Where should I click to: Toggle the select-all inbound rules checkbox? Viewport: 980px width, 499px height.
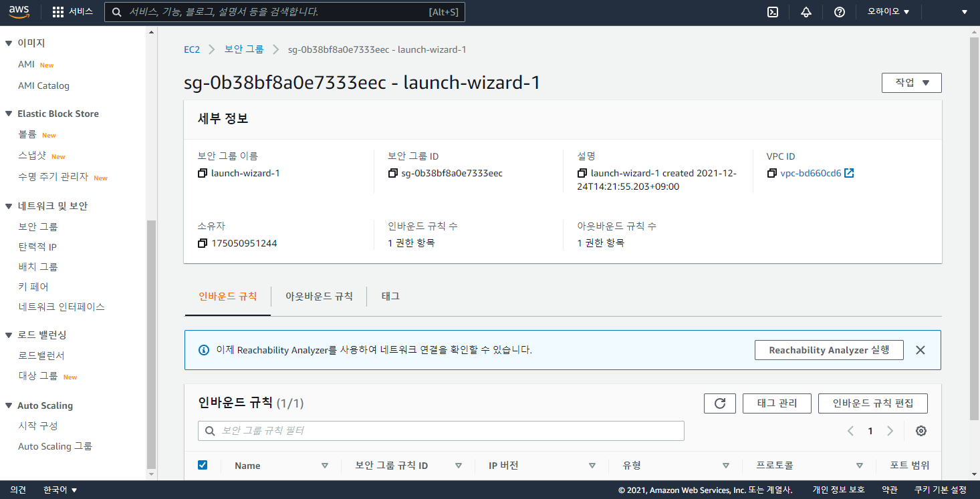click(x=203, y=465)
